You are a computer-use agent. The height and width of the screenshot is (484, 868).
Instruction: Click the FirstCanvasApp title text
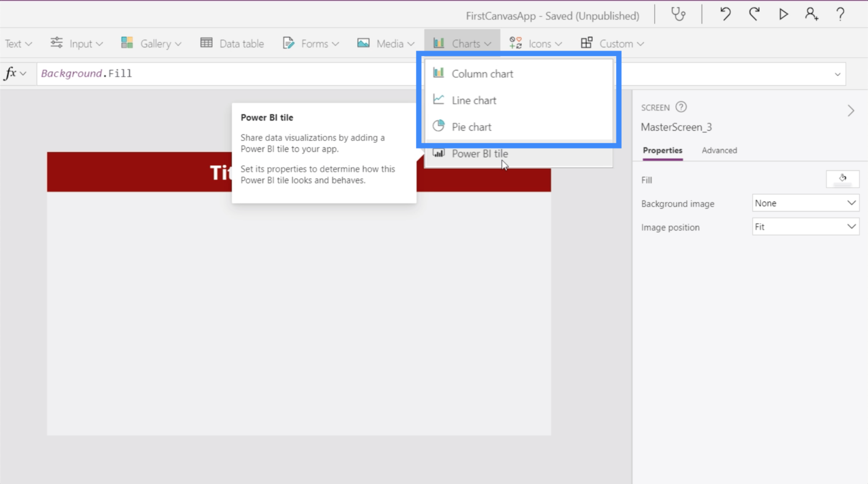click(x=552, y=16)
